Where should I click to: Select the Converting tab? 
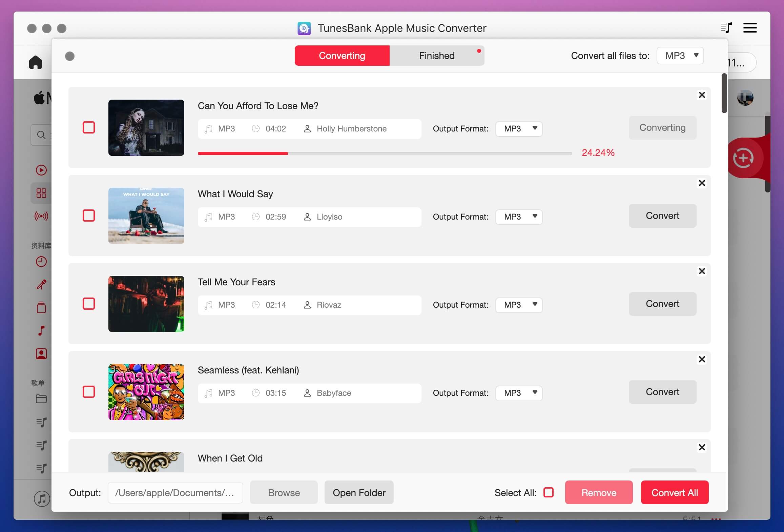pos(343,55)
